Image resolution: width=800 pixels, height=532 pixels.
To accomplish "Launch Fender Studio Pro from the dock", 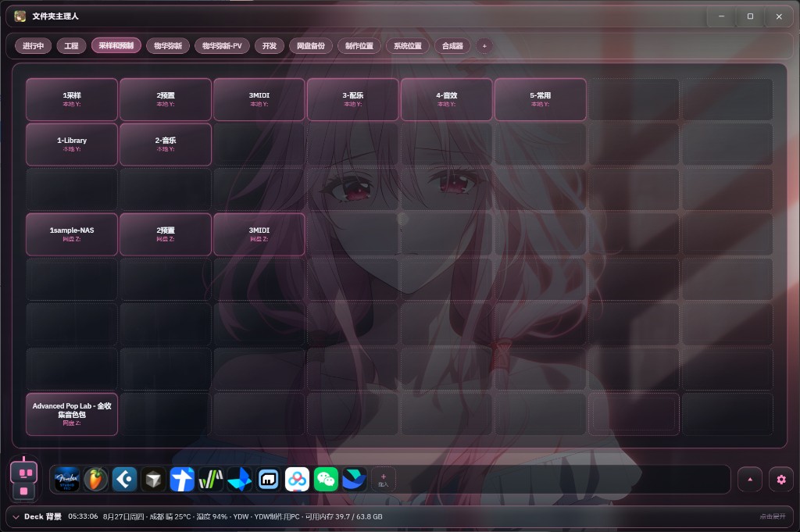I will tap(67, 480).
